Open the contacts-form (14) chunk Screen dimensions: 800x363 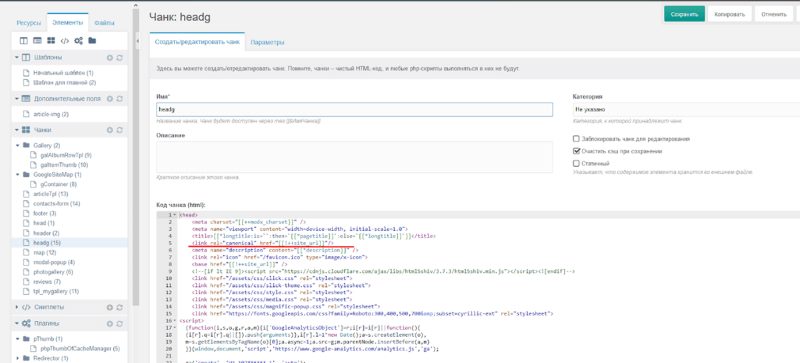(57, 204)
